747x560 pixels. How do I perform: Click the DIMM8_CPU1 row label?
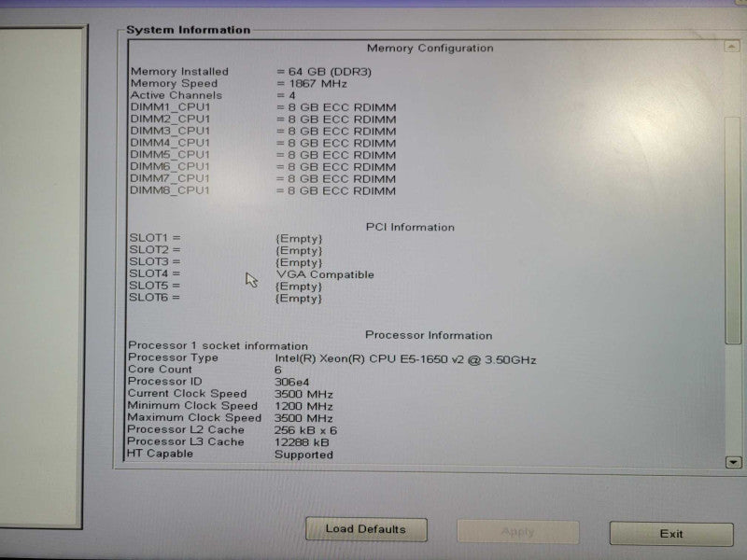[170, 190]
